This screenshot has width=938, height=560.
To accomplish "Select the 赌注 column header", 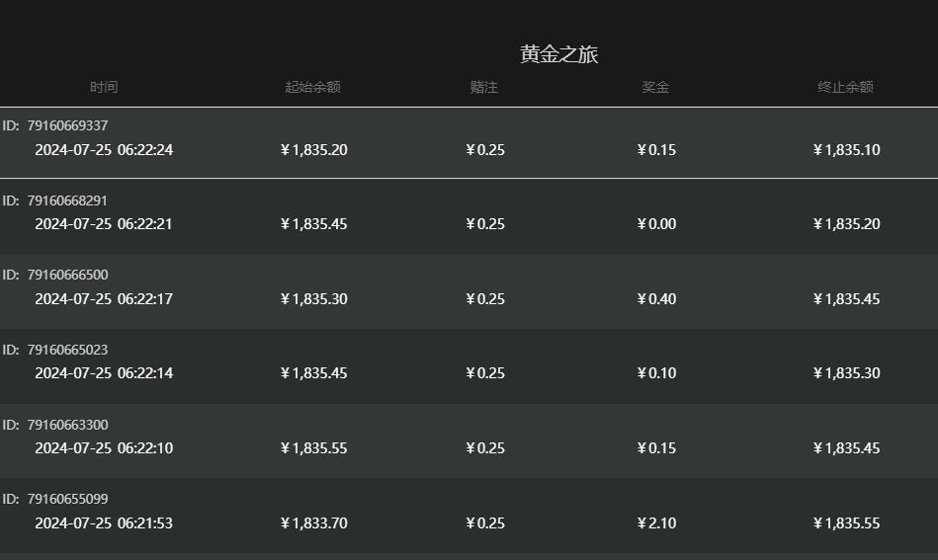I will point(484,87).
